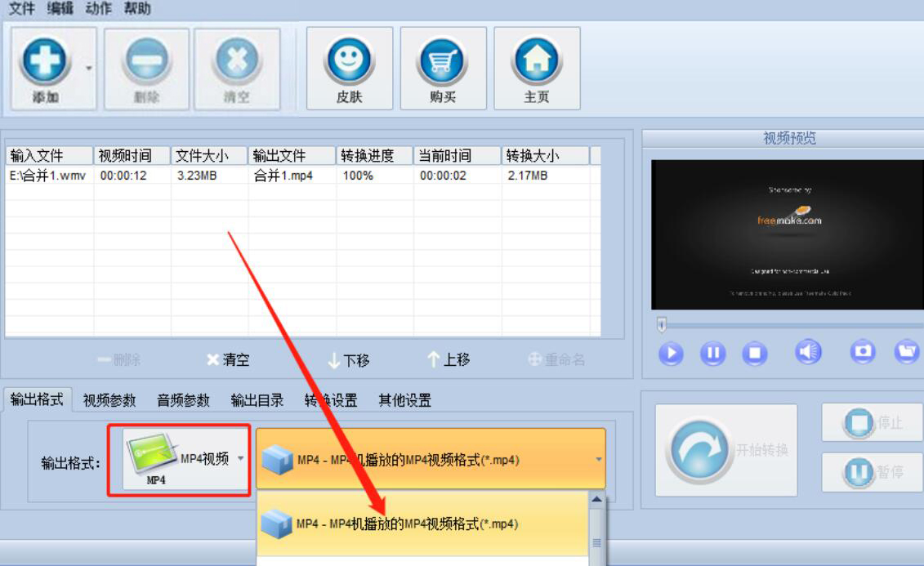Click the 00:00:02 current time cell
924x566 pixels.
(443, 176)
